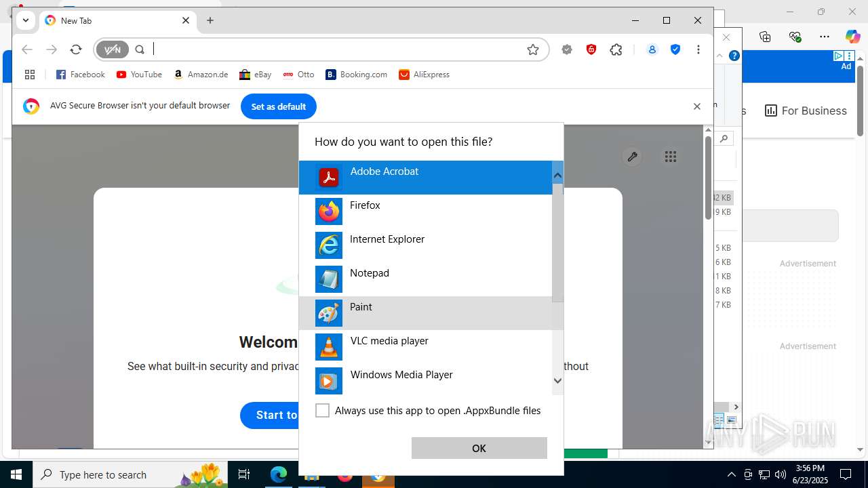The width and height of the screenshot is (868, 488).
Task: Click the Set as default button
Action: pos(279,106)
